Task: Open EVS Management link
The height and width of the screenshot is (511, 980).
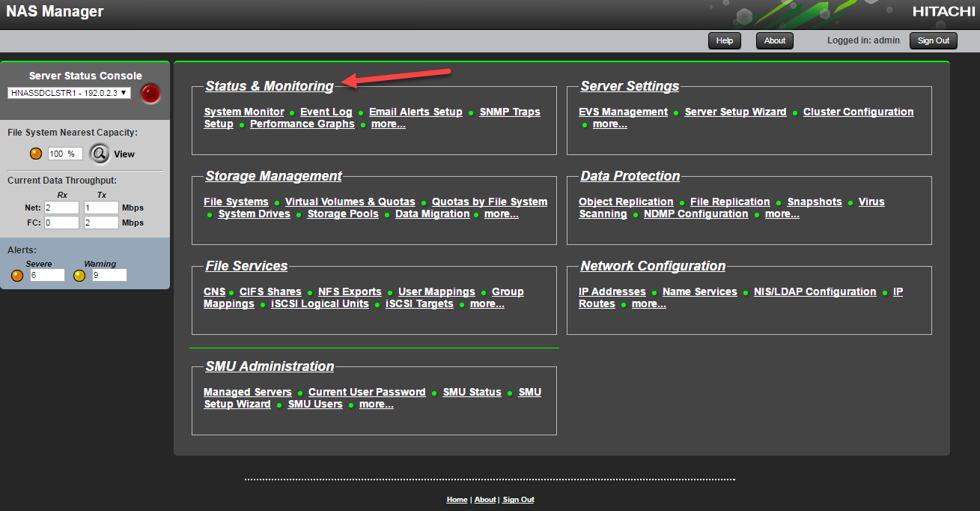Action: tap(623, 112)
